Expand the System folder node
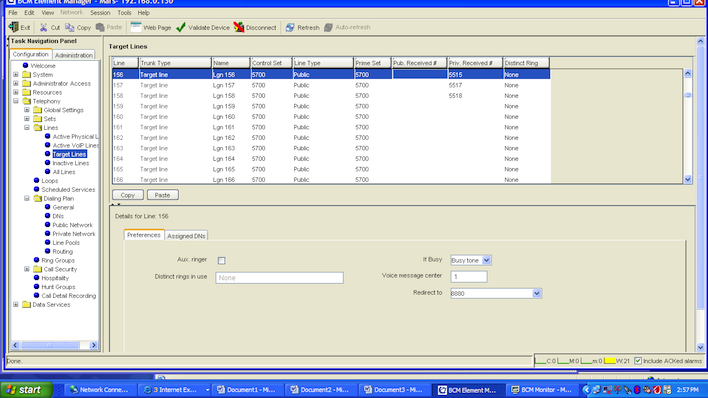 (x=16, y=75)
